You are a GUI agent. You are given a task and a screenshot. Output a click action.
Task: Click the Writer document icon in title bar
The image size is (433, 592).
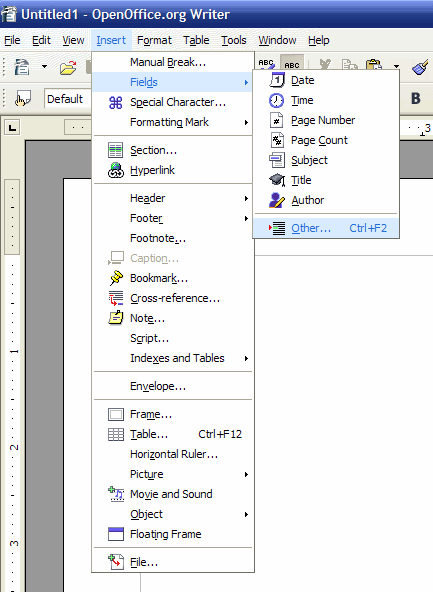point(9,14)
